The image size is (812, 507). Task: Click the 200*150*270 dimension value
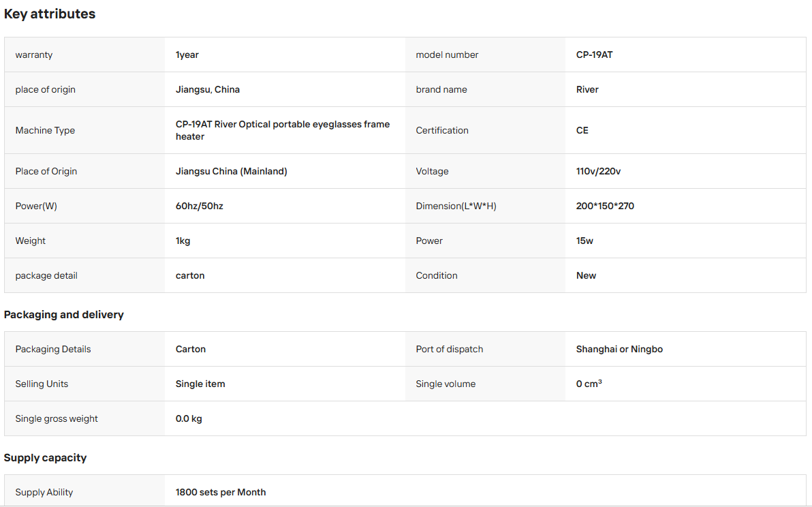click(605, 206)
